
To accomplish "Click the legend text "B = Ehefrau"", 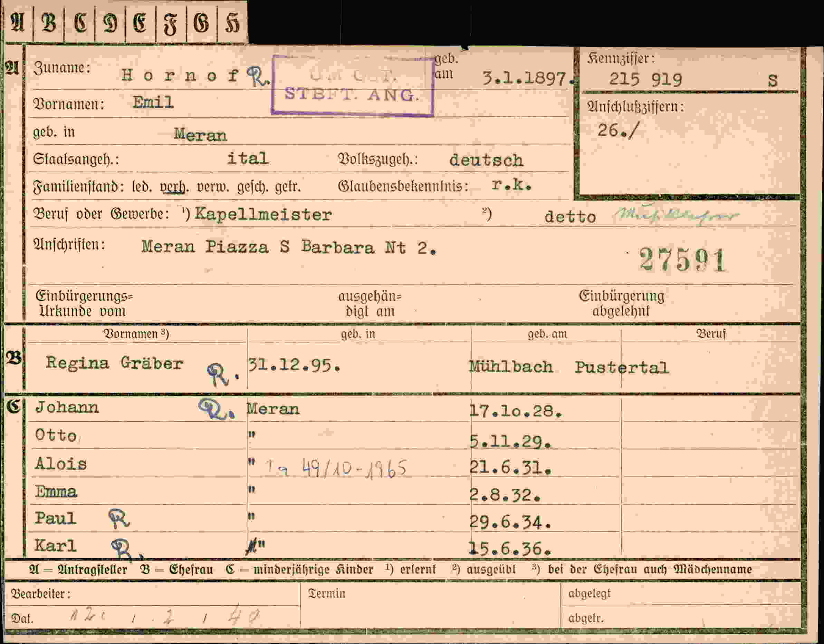I will coord(176,569).
